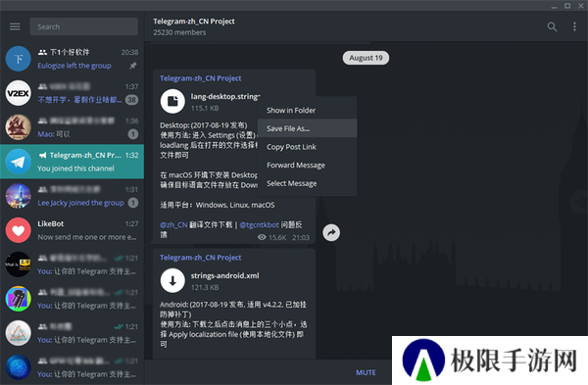This screenshot has height=385, width=588.
Task: Open the 下1个好软件 group chat
Action: click(x=72, y=59)
